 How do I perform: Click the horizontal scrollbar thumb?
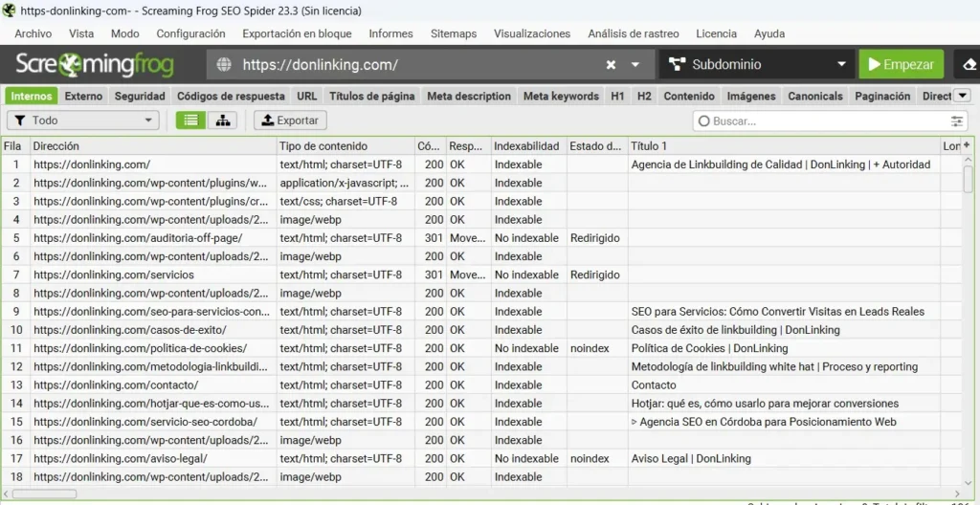click(x=44, y=494)
